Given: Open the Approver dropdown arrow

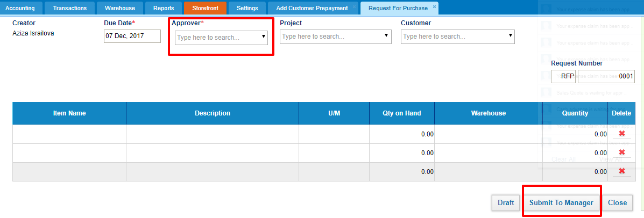Looking at the screenshot, I should (x=264, y=37).
